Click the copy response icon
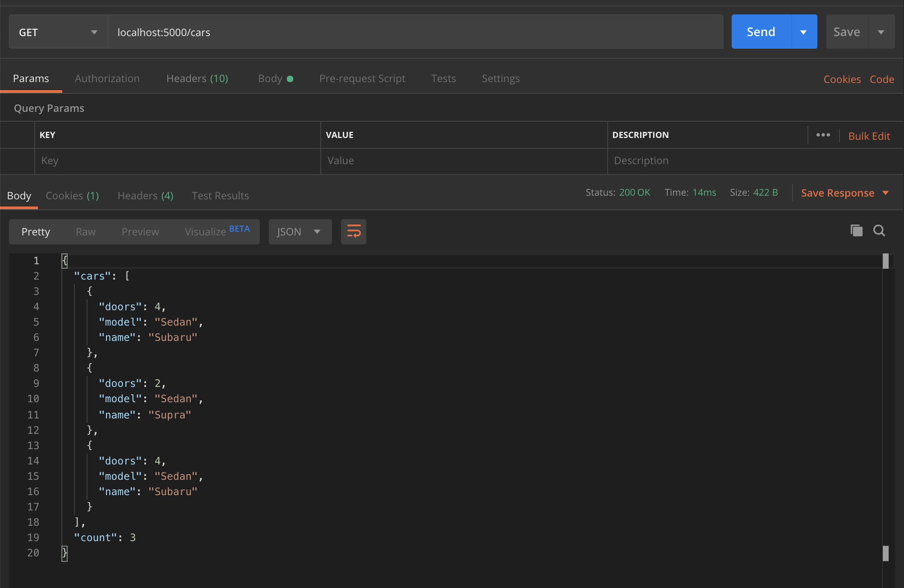This screenshot has height=588, width=904. tap(857, 231)
